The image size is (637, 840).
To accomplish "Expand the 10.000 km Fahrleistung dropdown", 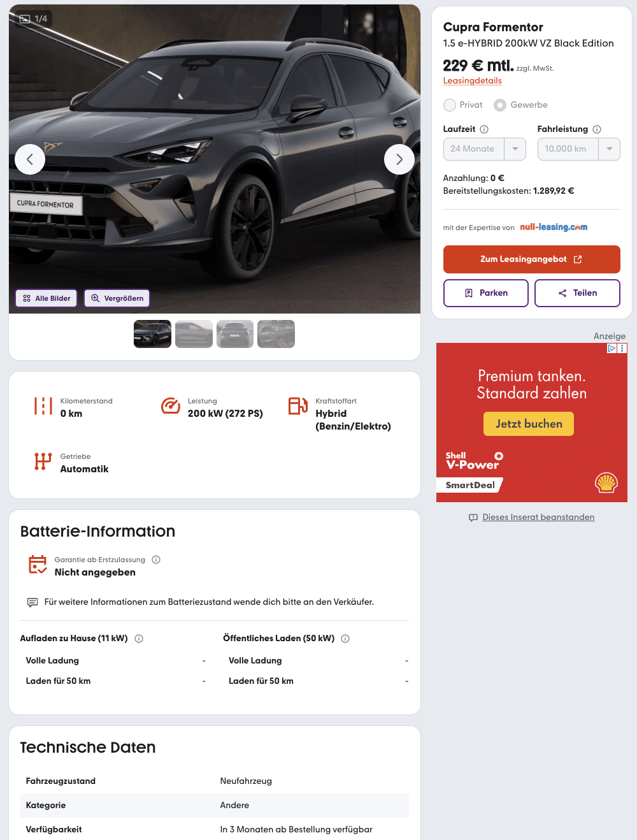I will click(x=579, y=149).
